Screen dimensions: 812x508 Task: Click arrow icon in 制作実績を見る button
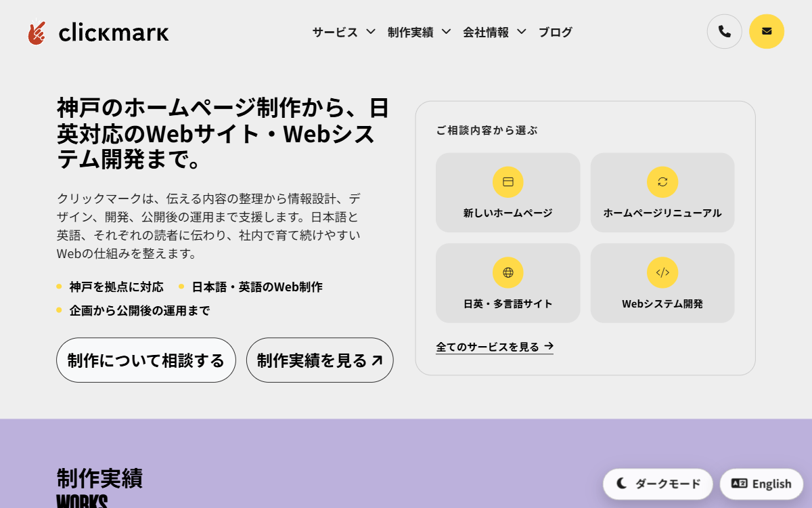point(377,360)
